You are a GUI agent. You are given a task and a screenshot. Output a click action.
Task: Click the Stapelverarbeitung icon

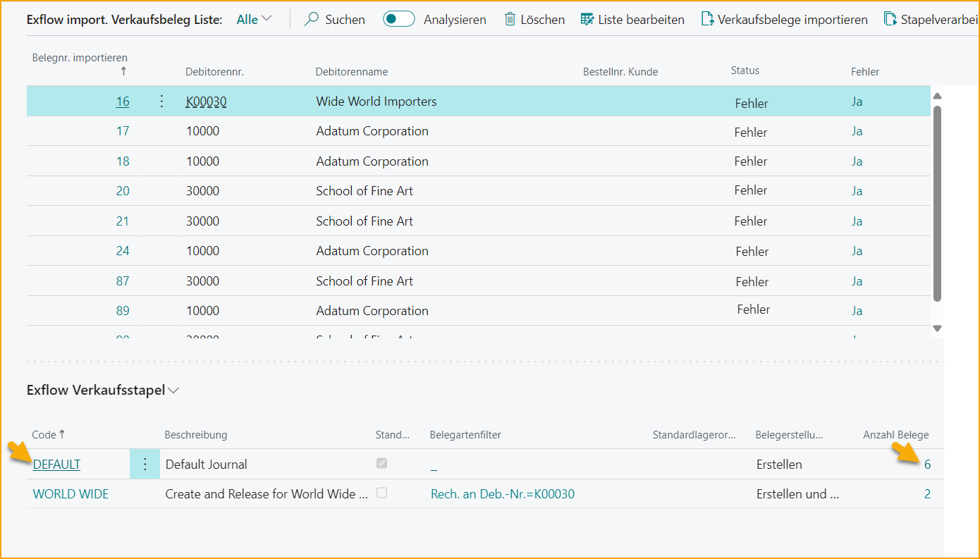[890, 19]
